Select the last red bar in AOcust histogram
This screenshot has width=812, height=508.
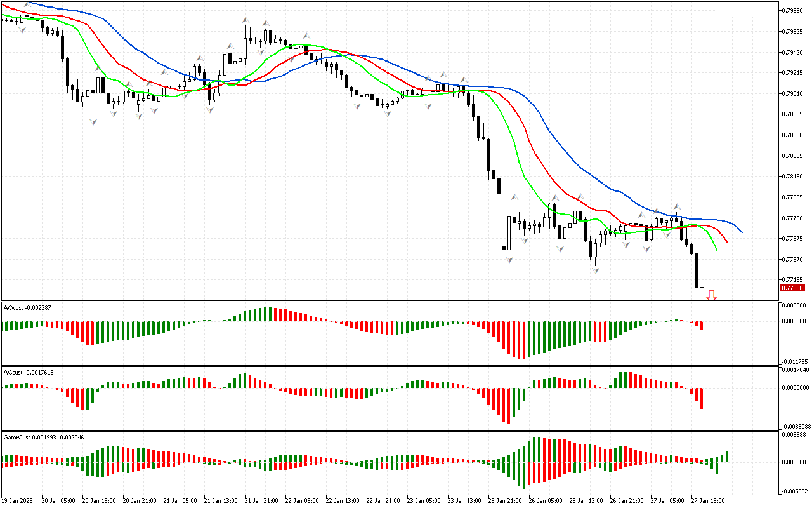tap(702, 326)
